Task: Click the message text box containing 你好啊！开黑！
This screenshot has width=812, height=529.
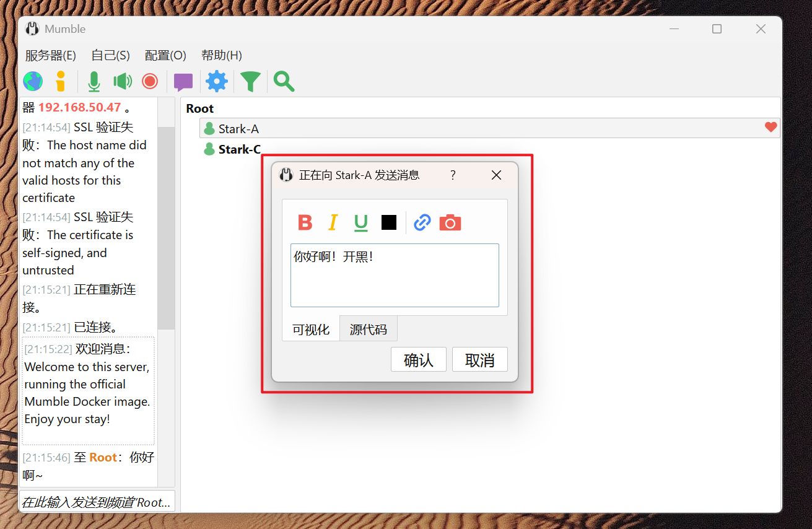Action: pyautogui.click(x=395, y=275)
